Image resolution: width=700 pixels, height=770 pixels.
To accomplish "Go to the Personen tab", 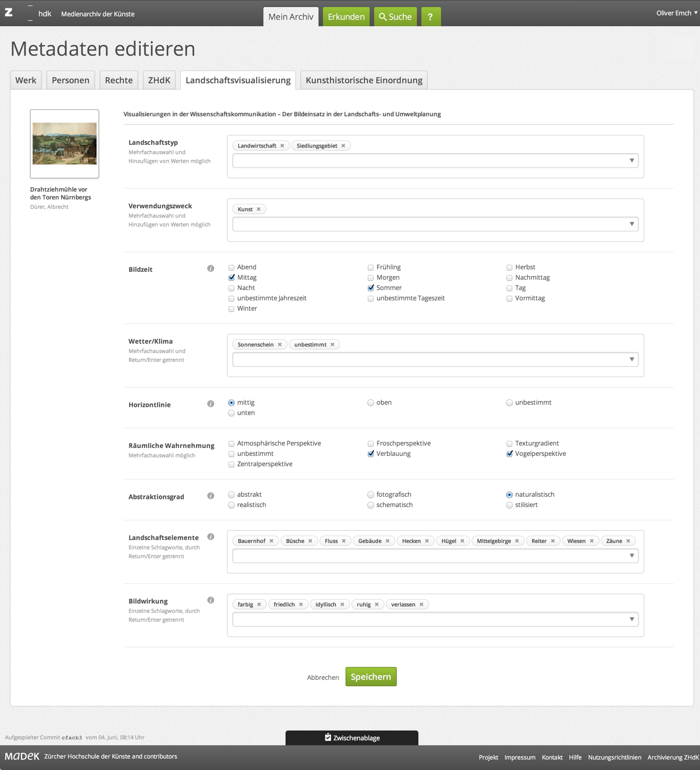I will click(x=70, y=80).
